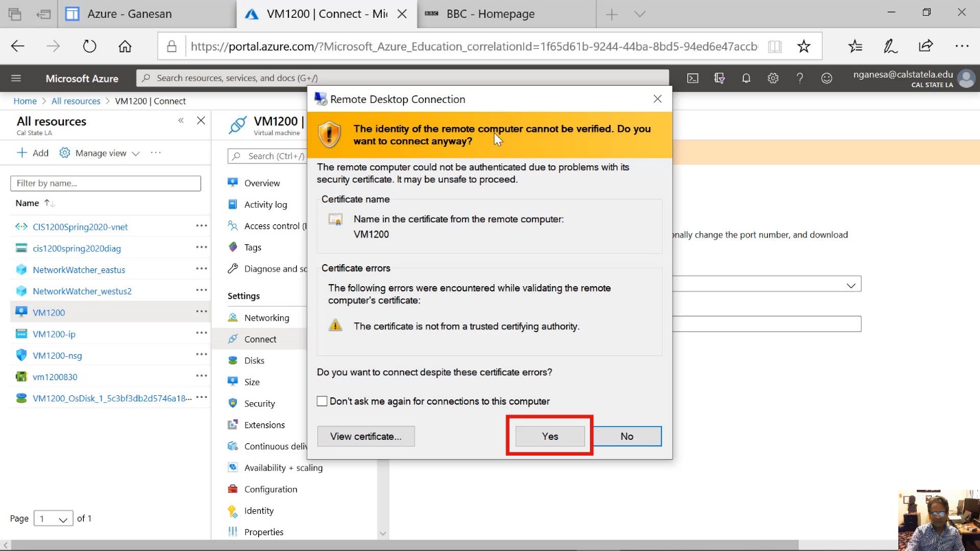Screen dimensions: 980x551
Task: Open more options for VM1200-nsg
Action: click(x=201, y=355)
